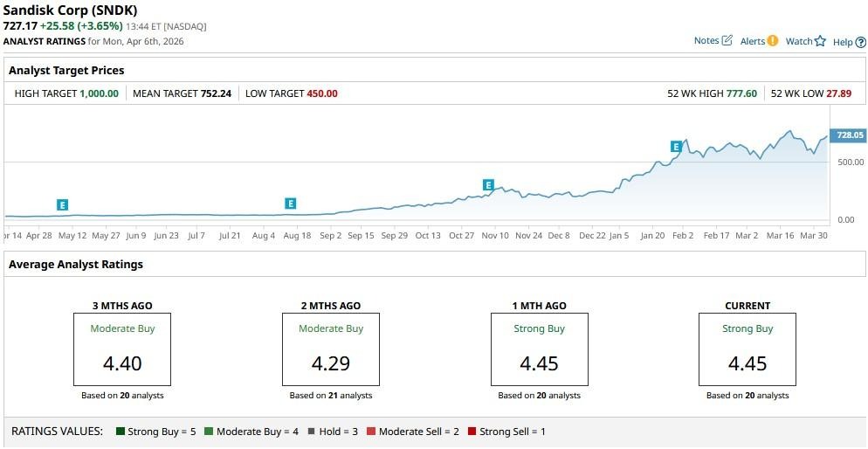
Task: Click the Alerts warning icon
Action: 773,41
